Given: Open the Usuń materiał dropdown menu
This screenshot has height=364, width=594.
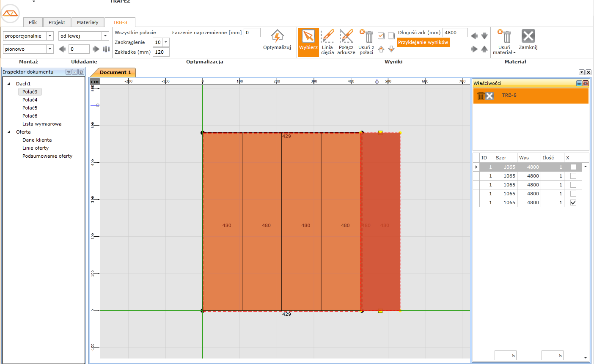Looking at the screenshot, I should click(504, 50).
